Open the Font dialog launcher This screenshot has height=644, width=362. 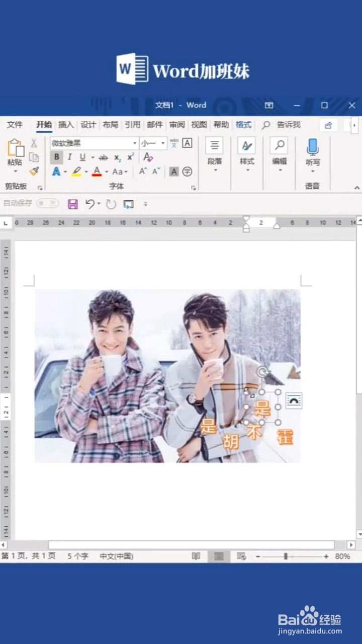193,188
